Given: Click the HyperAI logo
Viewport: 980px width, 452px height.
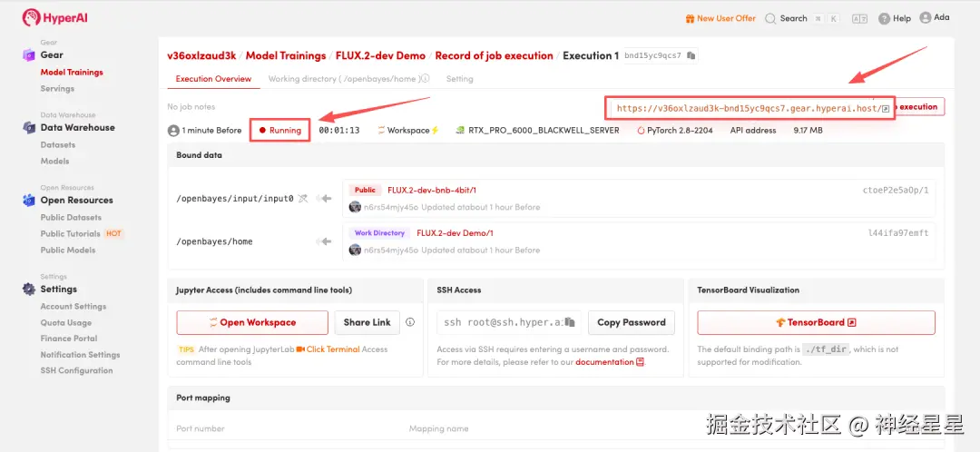Looking at the screenshot, I should 55,17.
